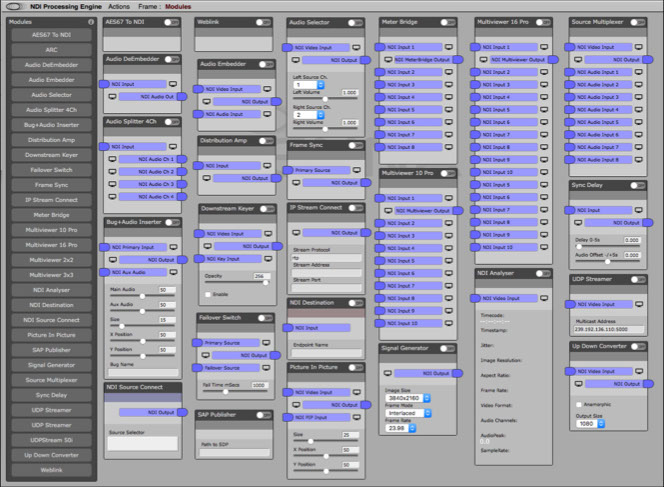Image resolution: width=664 pixels, height=487 pixels.
Task: Enable the Meter Bridge module switch
Action: point(448,22)
